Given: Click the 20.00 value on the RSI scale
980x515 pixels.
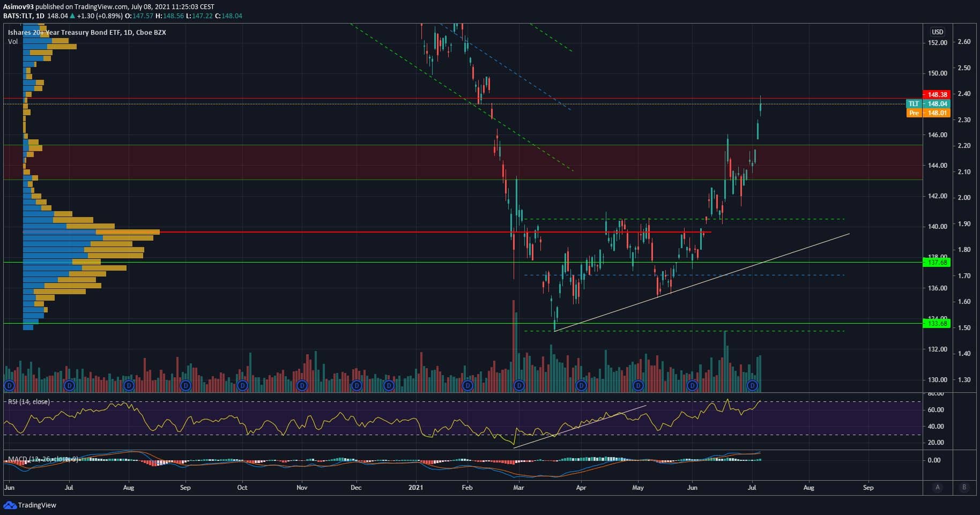Looking at the screenshot, I should (936, 443).
